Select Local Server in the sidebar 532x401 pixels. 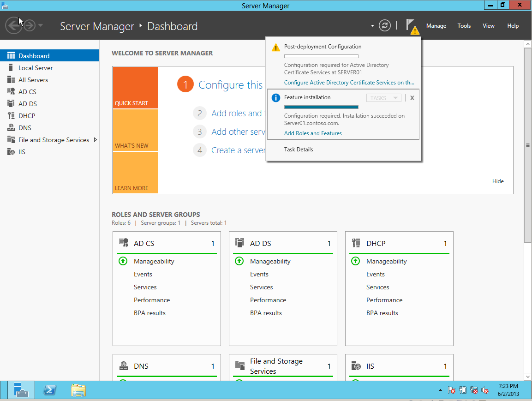(49, 68)
